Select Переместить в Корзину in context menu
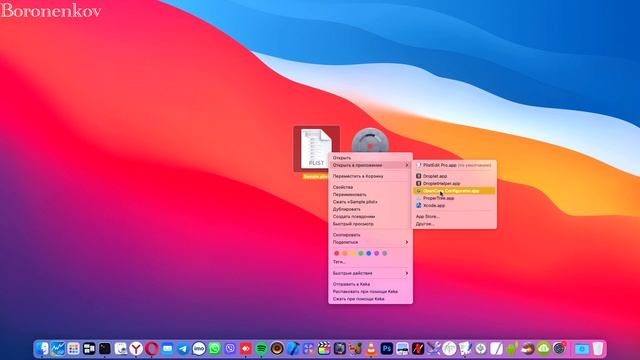640x360 pixels. [370, 176]
